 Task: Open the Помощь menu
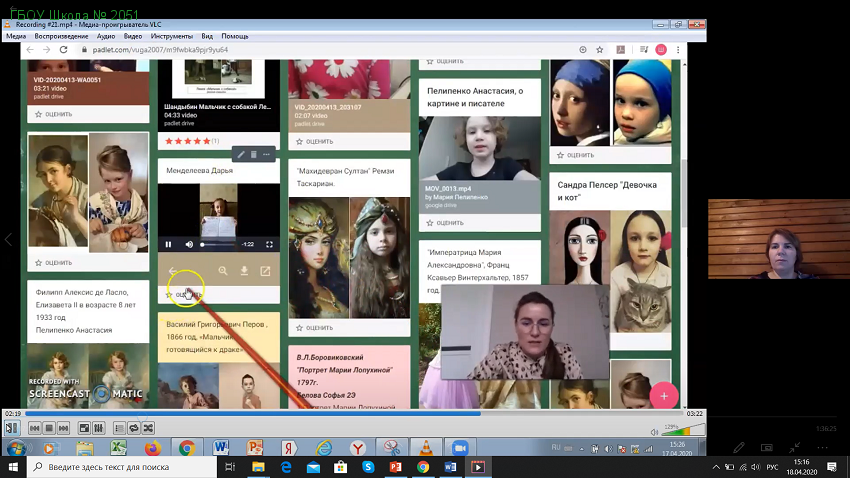pos(235,36)
